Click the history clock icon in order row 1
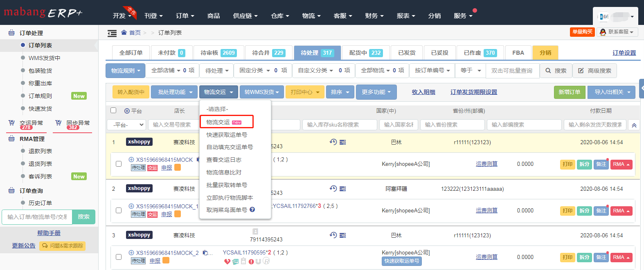 (333, 142)
